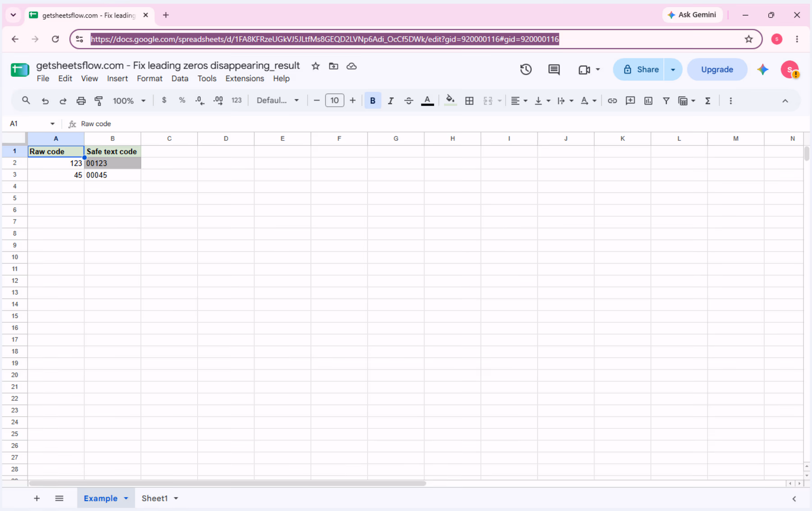Screen dimensions: 812x511
Task: Check the cloud document status icon
Action: pyautogui.click(x=351, y=66)
